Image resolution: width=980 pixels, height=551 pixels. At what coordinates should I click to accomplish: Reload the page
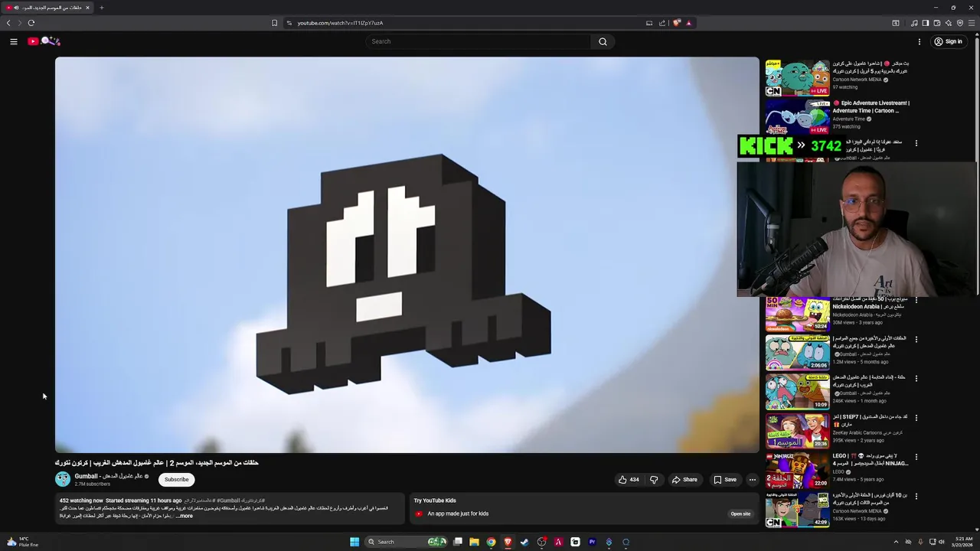click(x=31, y=23)
